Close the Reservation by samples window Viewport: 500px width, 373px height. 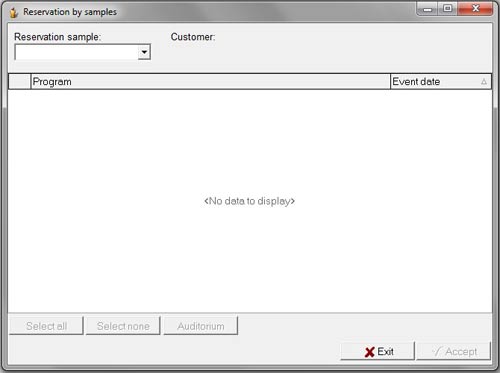coord(475,9)
